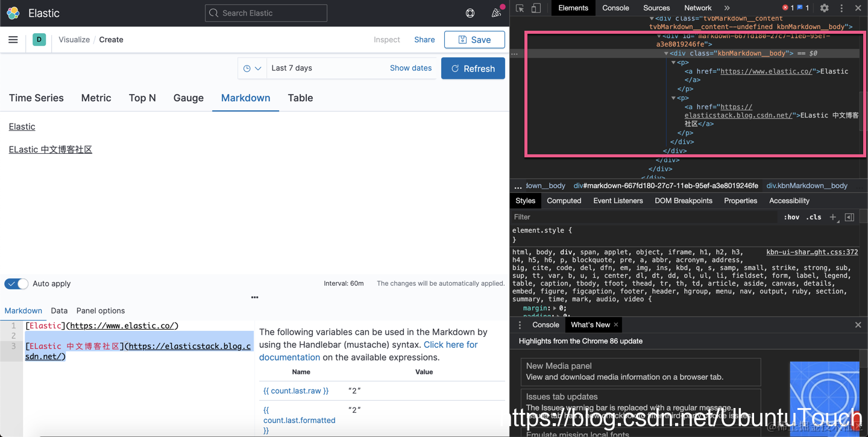
Task: Open the DevTools Sources tab
Action: pos(656,8)
